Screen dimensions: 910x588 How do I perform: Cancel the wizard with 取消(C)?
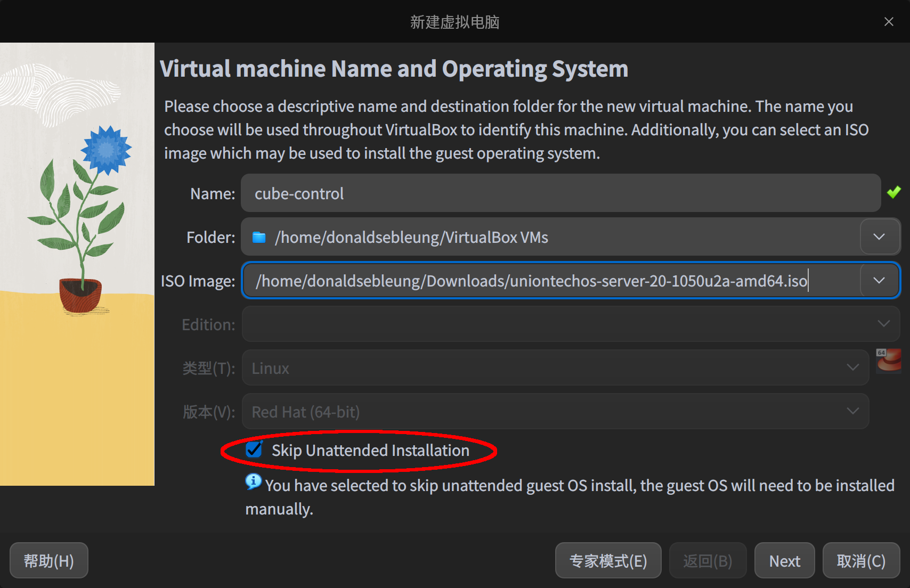860,560
